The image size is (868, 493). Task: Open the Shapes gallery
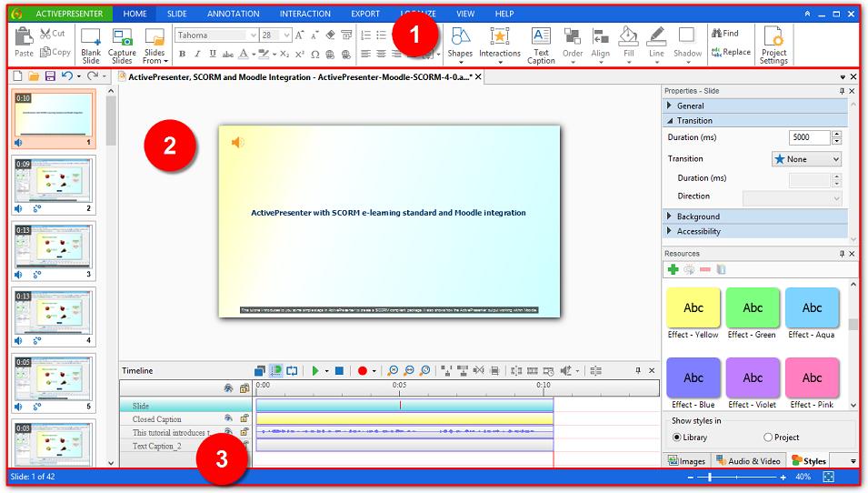tap(460, 45)
